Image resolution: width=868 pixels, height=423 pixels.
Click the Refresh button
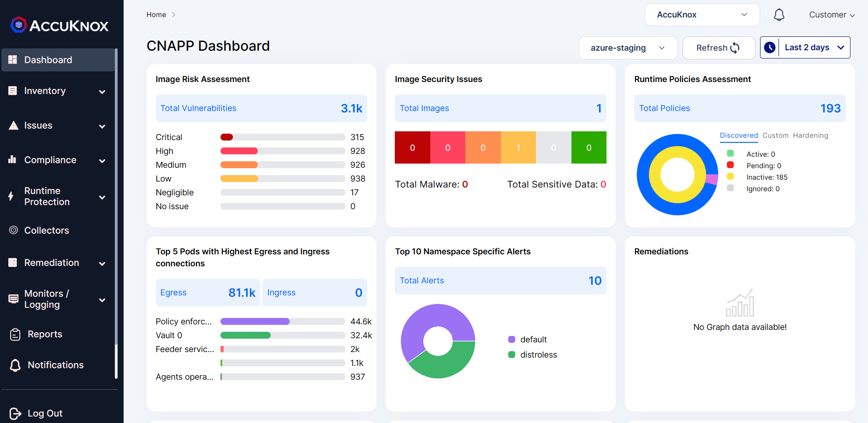click(719, 48)
